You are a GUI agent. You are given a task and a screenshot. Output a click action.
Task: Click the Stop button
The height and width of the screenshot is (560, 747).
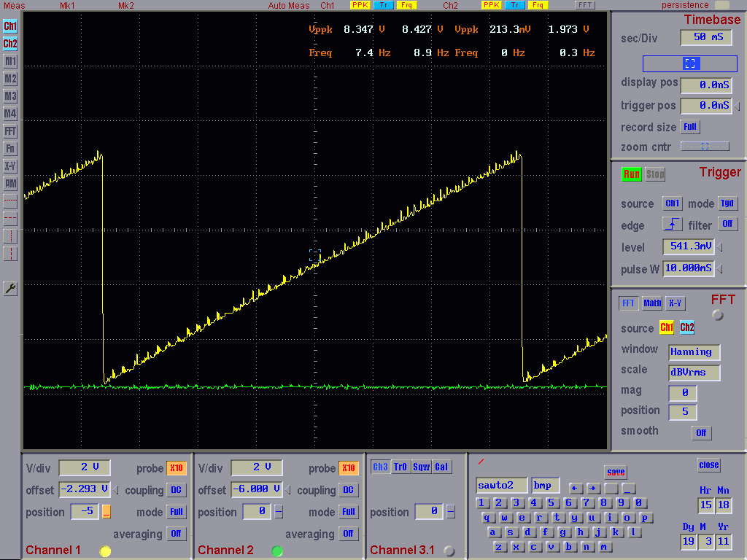(655, 174)
